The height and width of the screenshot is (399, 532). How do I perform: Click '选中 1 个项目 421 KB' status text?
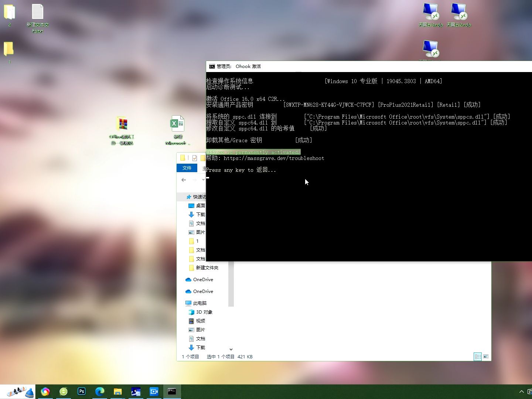click(229, 357)
